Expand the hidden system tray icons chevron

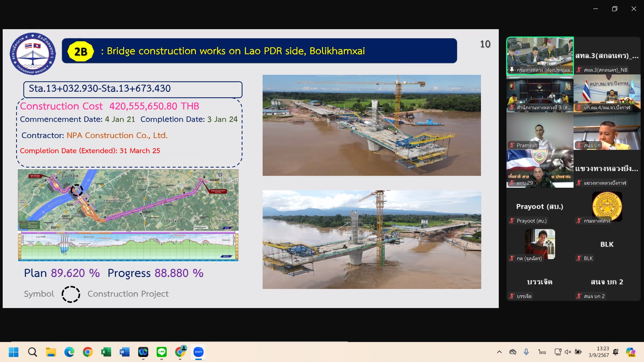pos(499,352)
